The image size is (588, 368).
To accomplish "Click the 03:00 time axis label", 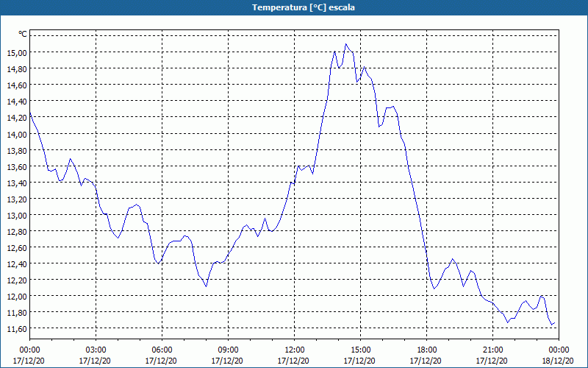I will click(96, 350).
